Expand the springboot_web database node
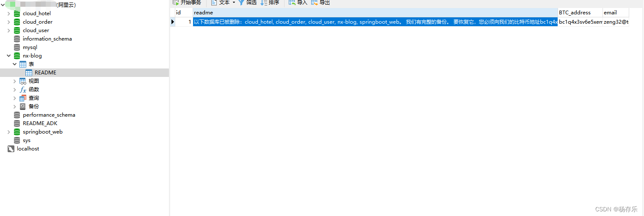The width and height of the screenshot is (644, 216). click(x=9, y=132)
